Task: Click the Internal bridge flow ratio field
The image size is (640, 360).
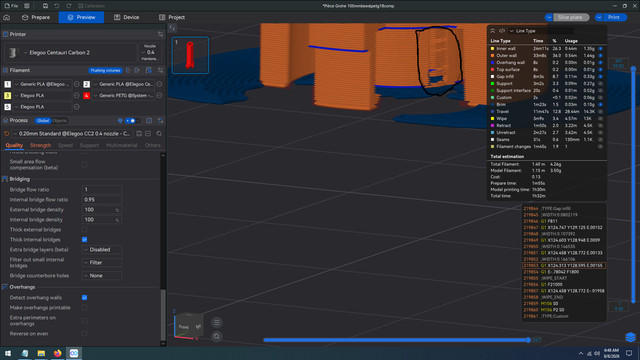Action: tap(102, 200)
